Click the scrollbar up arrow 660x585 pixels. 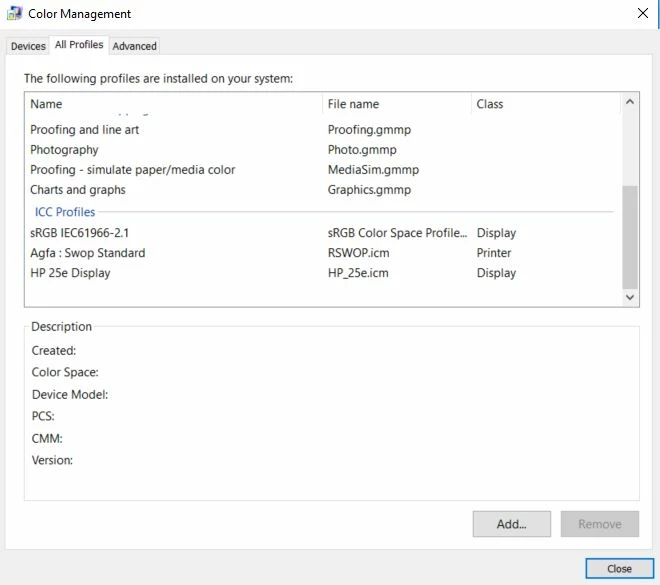click(630, 101)
